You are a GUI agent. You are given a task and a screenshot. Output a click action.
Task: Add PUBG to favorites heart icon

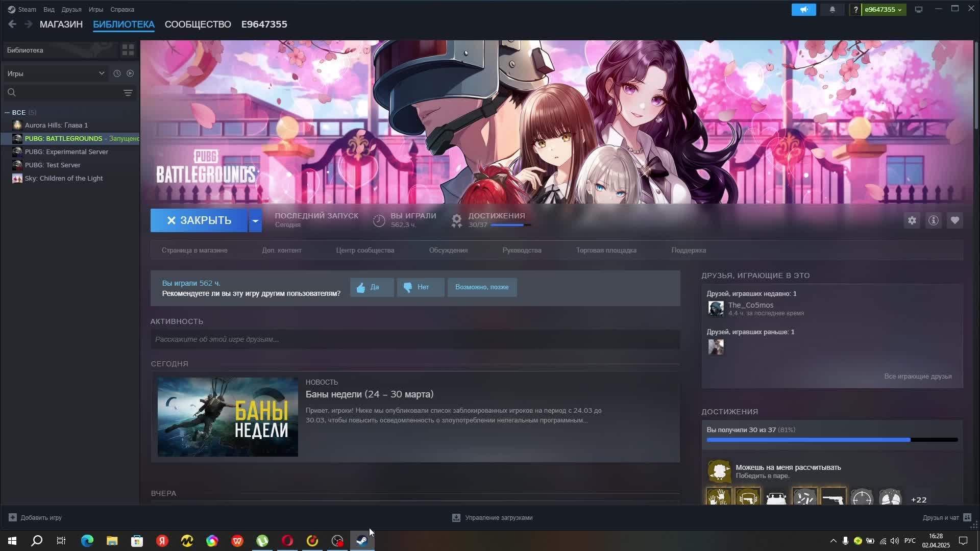(x=955, y=220)
